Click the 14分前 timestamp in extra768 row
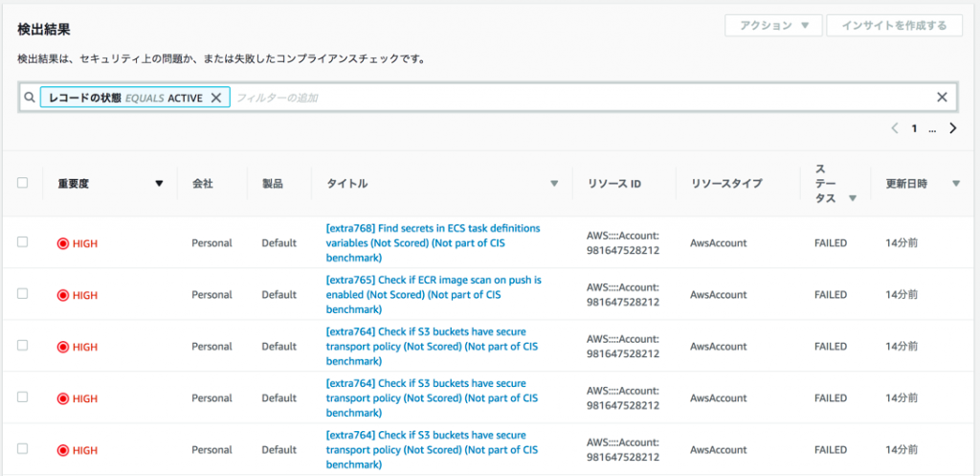980x476 pixels. (902, 242)
